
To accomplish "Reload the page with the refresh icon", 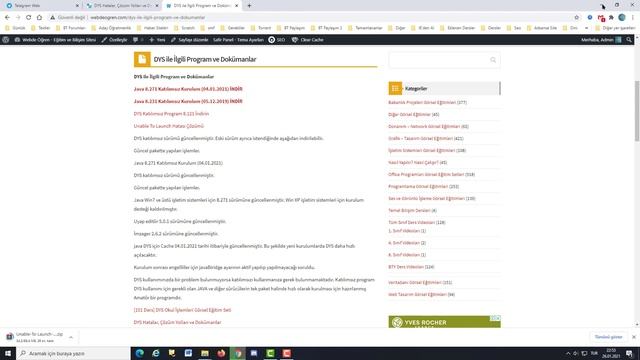I will pyautogui.click(x=29, y=17).
